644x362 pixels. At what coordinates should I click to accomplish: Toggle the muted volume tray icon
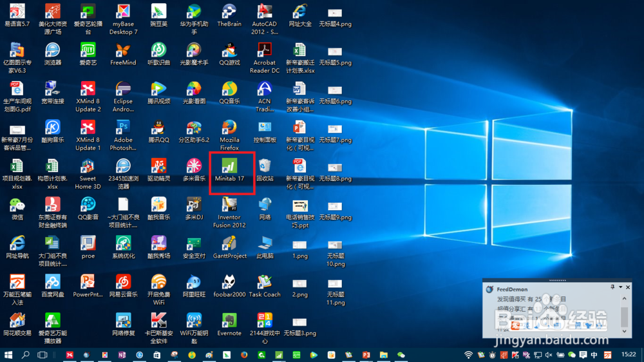pos(548,355)
